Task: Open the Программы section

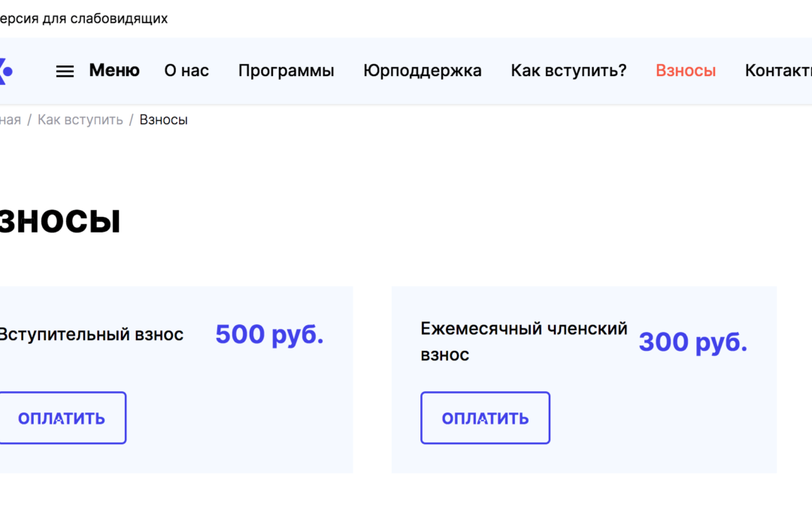Action: [286, 71]
